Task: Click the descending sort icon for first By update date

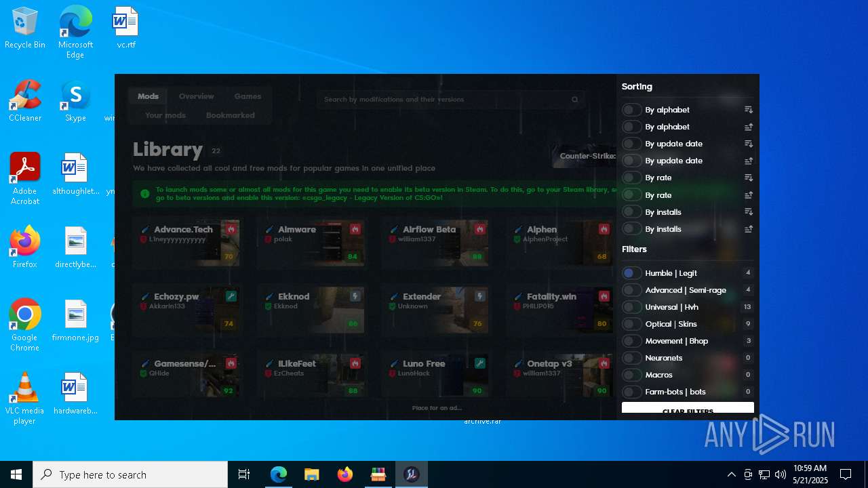Action: click(749, 144)
